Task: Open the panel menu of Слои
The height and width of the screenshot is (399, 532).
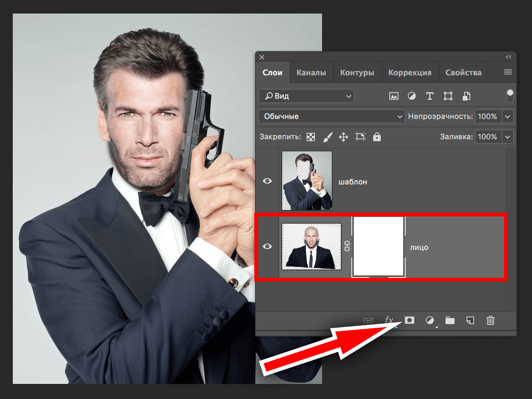Action: point(508,72)
